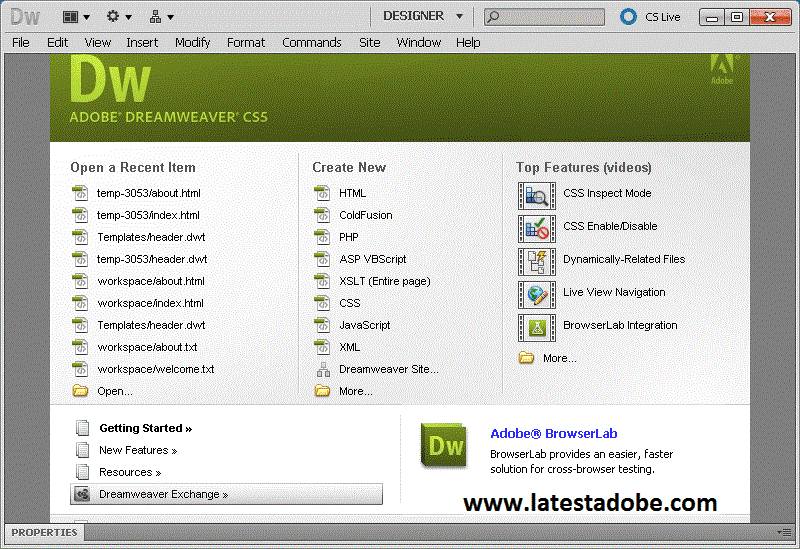The image size is (800, 549).
Task: Open recent file temp-3053/index.html
Action: point(148,215)
